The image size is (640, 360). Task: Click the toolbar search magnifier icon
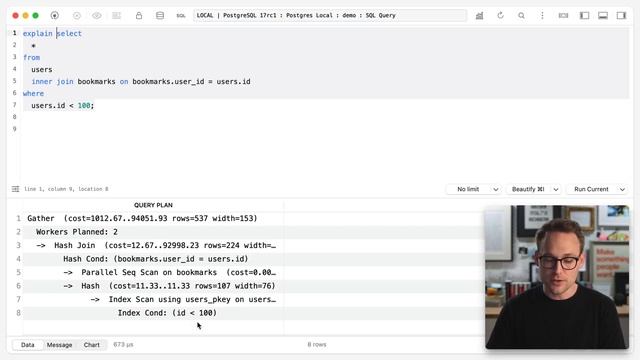(x=521, y=16)
